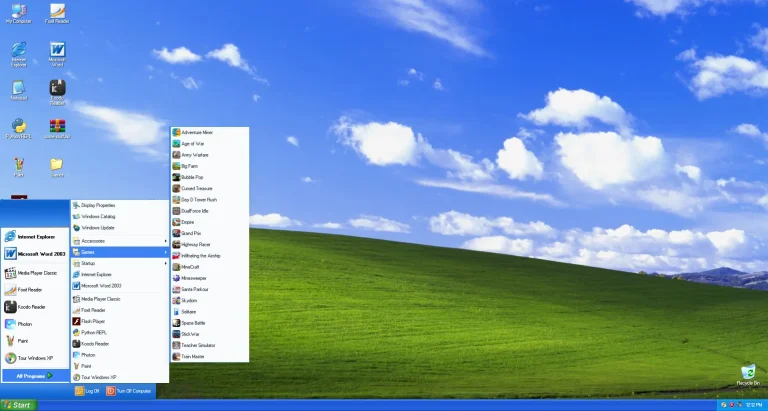Click All Programs in Start menu
The image size is (768, 411).
35,376
